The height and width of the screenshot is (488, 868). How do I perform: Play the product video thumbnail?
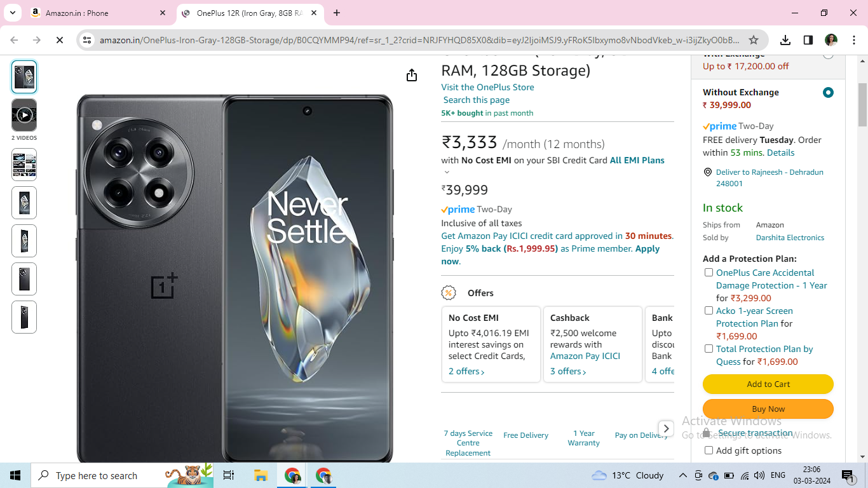pyautogui.click(x=24, y=115)
